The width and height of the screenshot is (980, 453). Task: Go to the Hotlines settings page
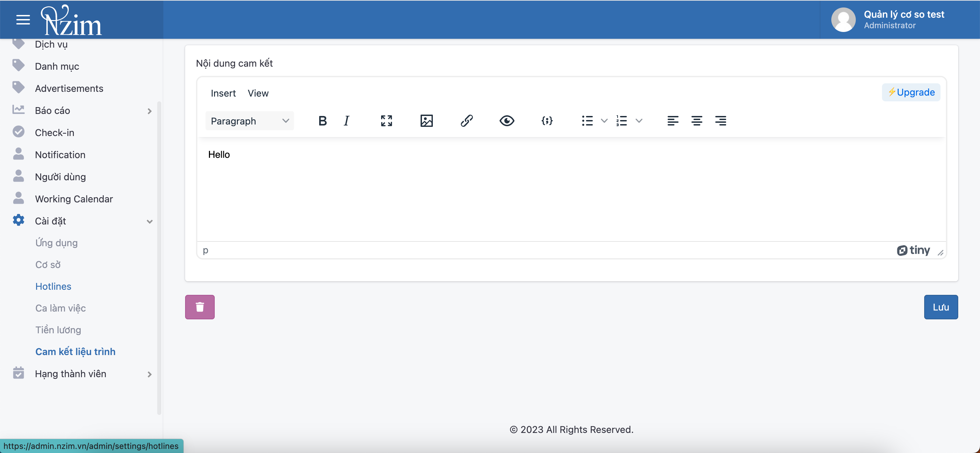coord(53,286)
